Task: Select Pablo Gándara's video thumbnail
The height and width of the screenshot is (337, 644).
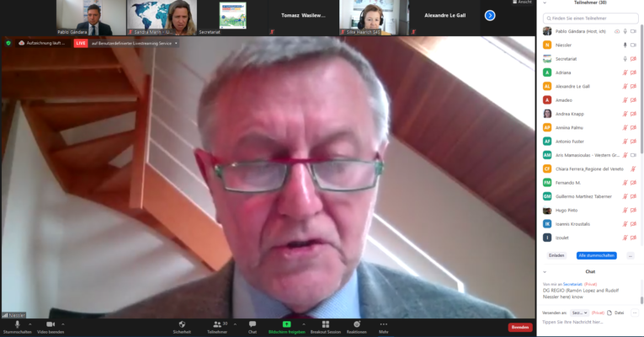Action: (x=91, y=18)
